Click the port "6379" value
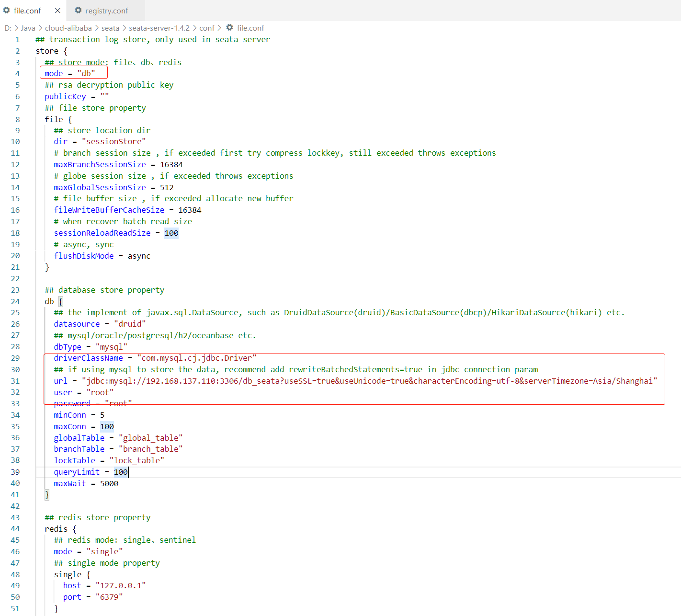Viewport: 681px width, 616px height. (109, 597)
